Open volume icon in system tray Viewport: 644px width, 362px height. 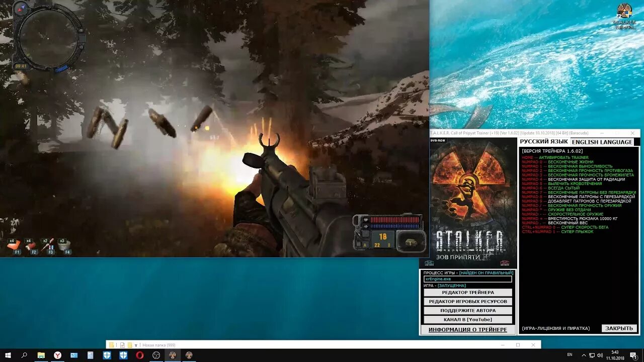click(600, 355)
